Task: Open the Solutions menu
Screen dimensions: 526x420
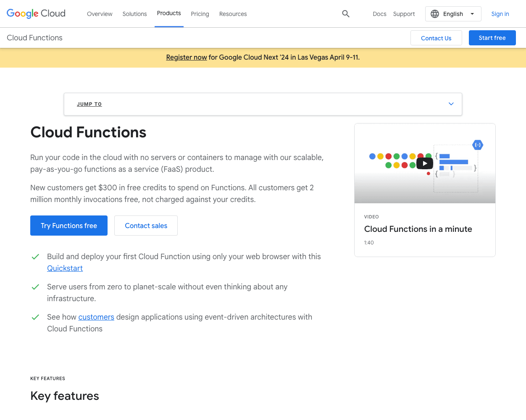Action: [134, 14]
